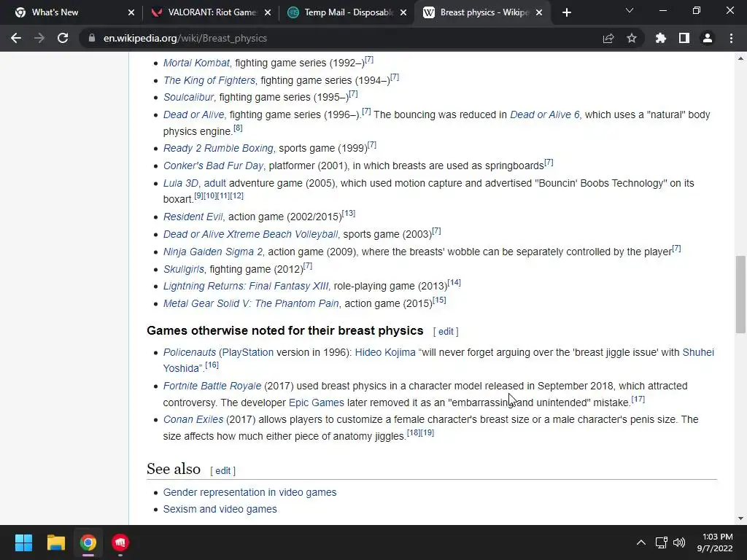The width and height of the screenshot is (747, 560).
Task: Expand the tab search chevron
Action: click(x=630, y=10)
